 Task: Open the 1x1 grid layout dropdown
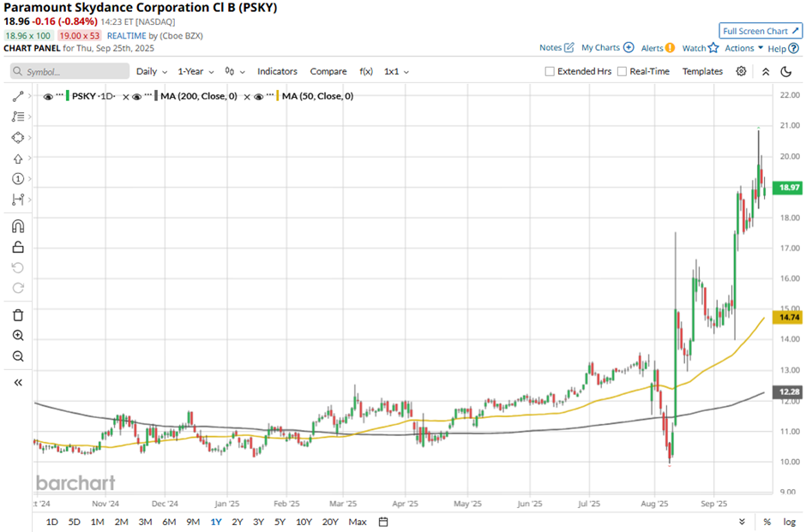[x=396, y=71]
